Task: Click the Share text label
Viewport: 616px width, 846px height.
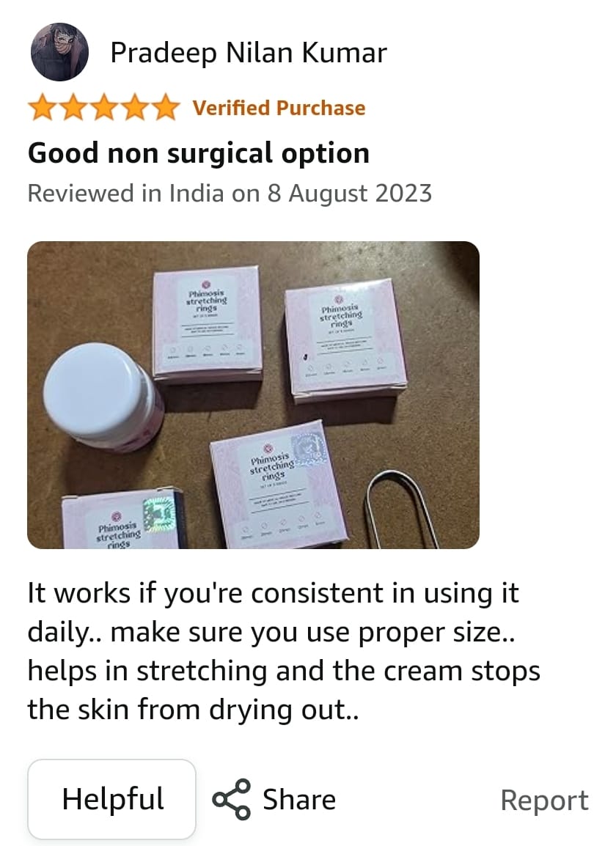Action: (x=299, y=800)
